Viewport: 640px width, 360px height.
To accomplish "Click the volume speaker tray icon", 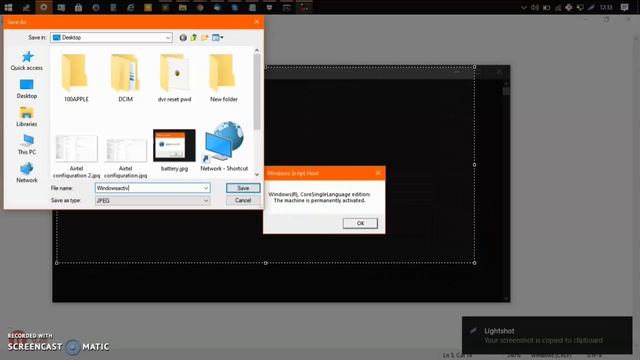I will tap(535, 7).
